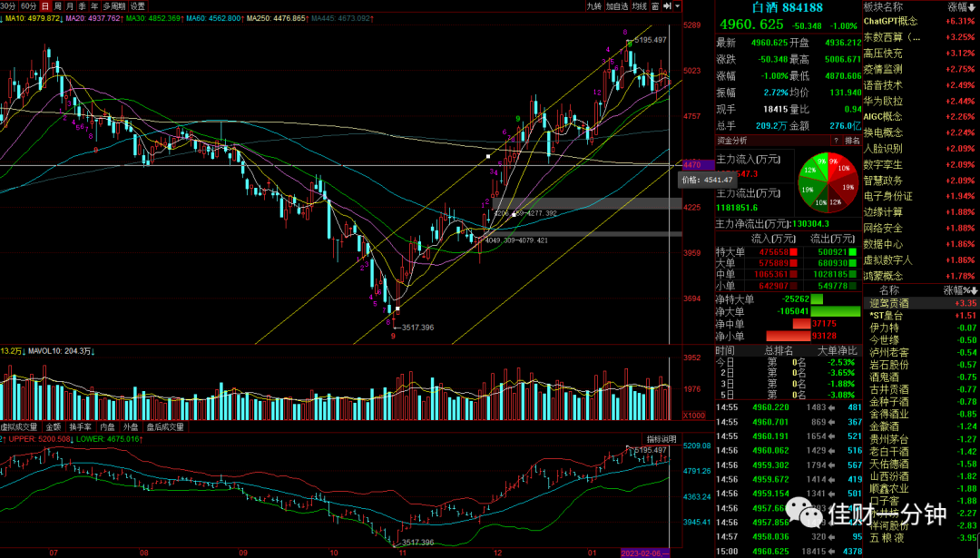Click the question mark help icon

[x=836, y=141]
